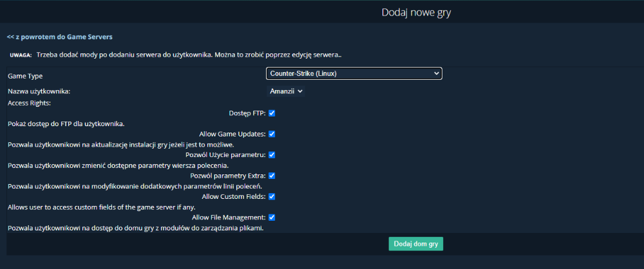Click the 'Access Rights:' section label

(x=29, y=103)
